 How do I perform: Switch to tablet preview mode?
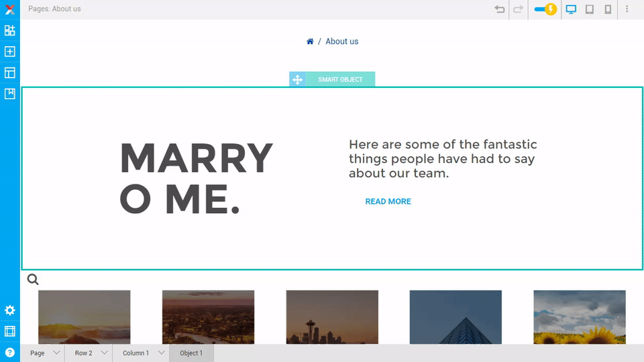[x=590, y=9]
